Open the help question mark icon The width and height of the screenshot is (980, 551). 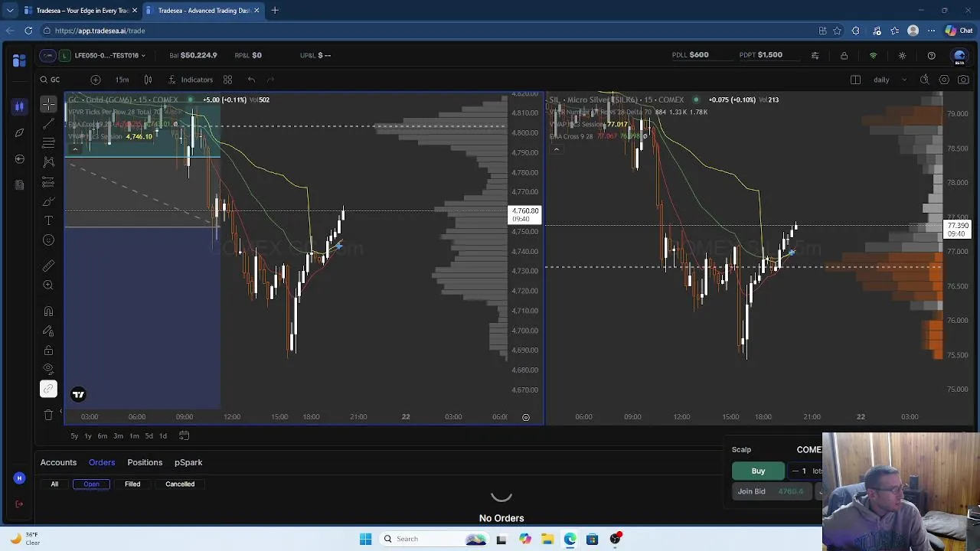click(931, 55)
